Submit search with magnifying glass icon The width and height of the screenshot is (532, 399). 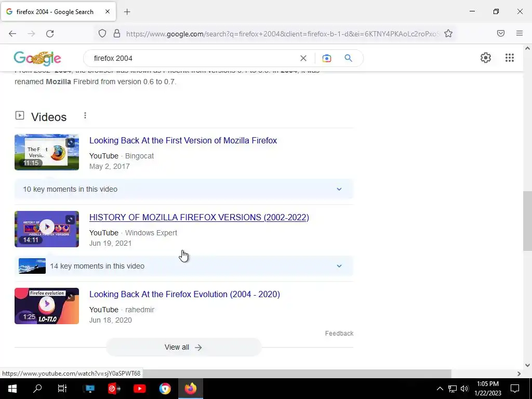tap(348, 58)
